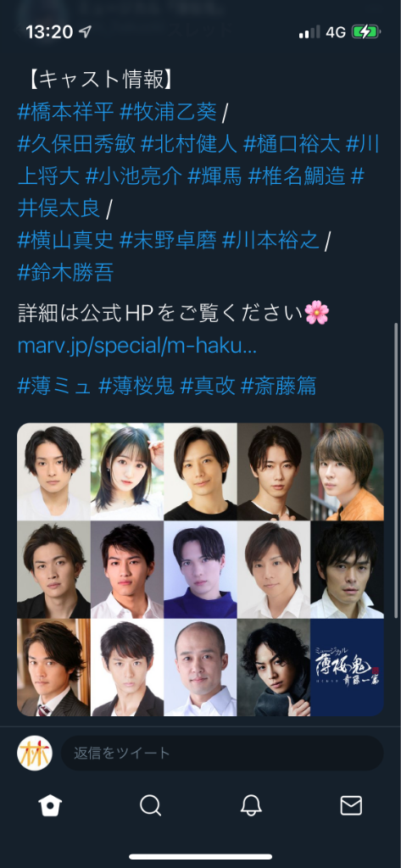The height and width of the screenshot is (868, 401).
Task: Open the woman's photo in cast collage
Action: click(127, 471)
